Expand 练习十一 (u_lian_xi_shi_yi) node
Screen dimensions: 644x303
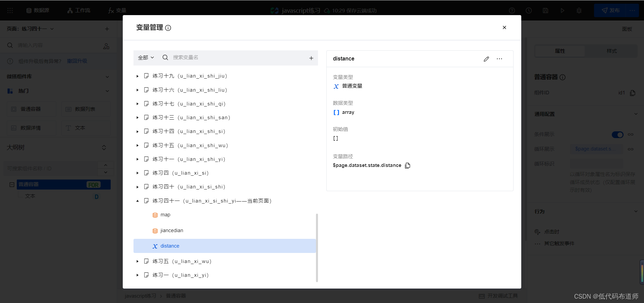(138, 159)
